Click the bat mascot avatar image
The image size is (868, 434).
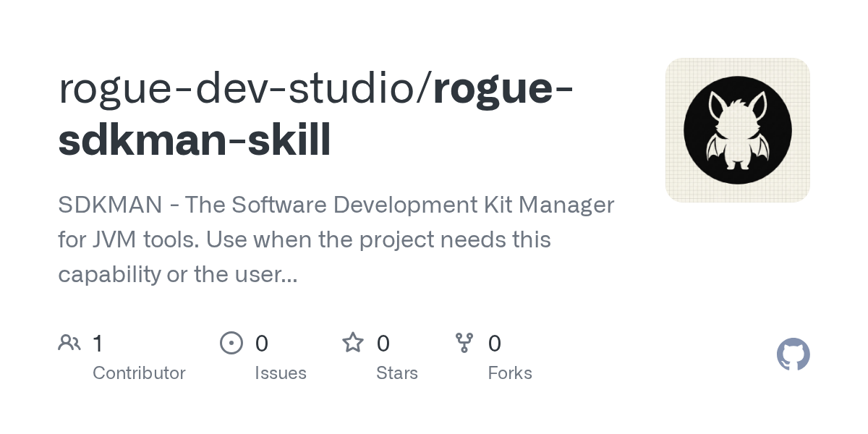[x=737, y=130]
